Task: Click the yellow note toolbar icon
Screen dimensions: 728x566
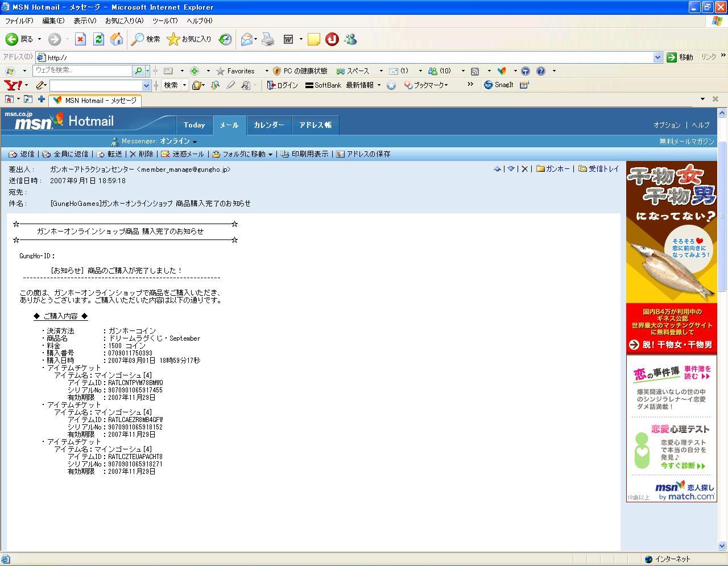Action: point(313,39)
